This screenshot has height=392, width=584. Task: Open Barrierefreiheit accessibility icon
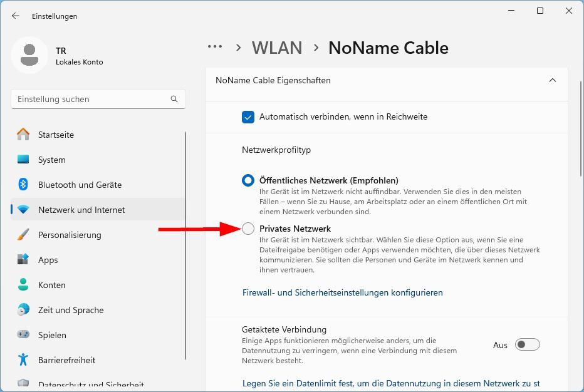pyautogui.click(x=23, y=360)
